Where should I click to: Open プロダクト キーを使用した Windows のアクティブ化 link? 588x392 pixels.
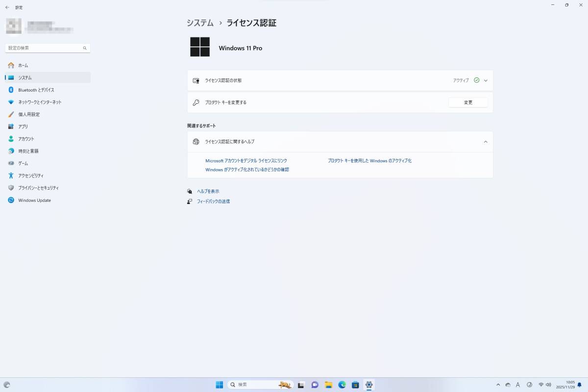pos(369,161)
